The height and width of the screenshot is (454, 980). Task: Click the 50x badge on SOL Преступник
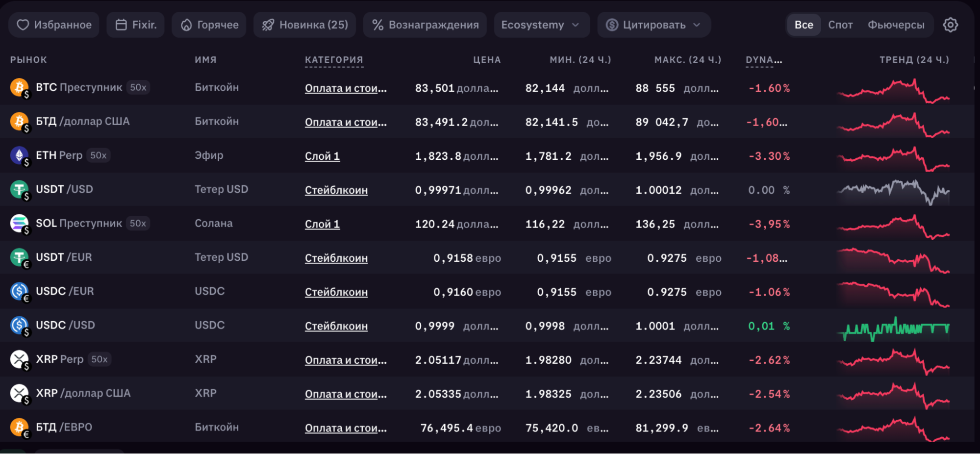pos(138,224)
